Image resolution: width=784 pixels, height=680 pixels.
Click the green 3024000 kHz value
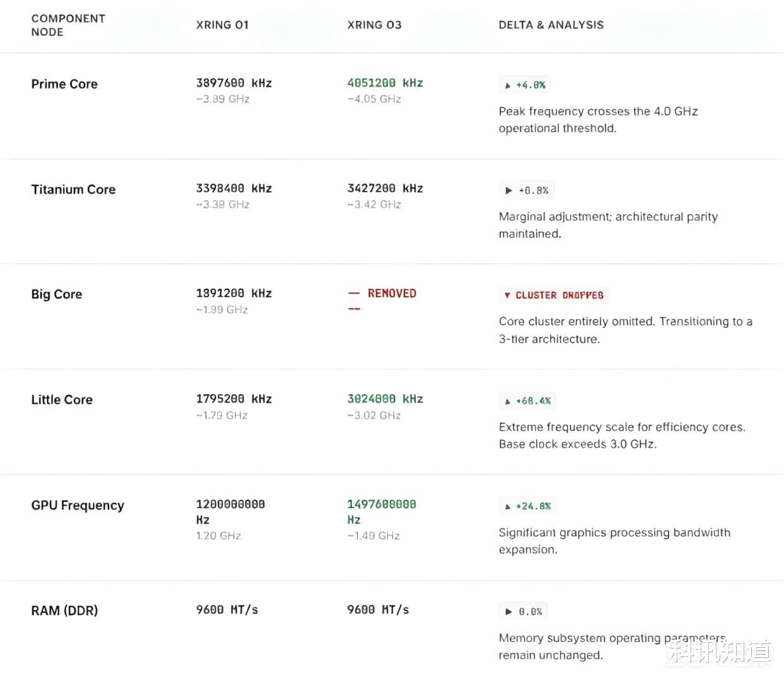tap(385, 399)
